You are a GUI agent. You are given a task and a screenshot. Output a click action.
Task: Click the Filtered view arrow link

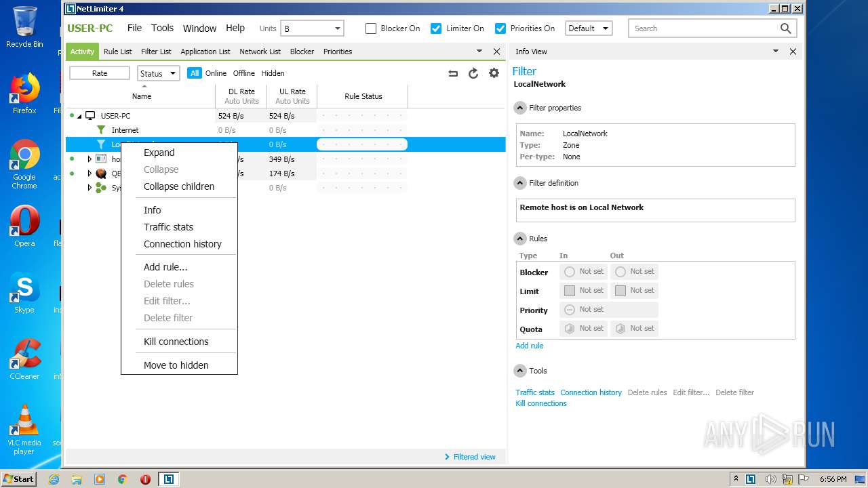click(470, 457)
